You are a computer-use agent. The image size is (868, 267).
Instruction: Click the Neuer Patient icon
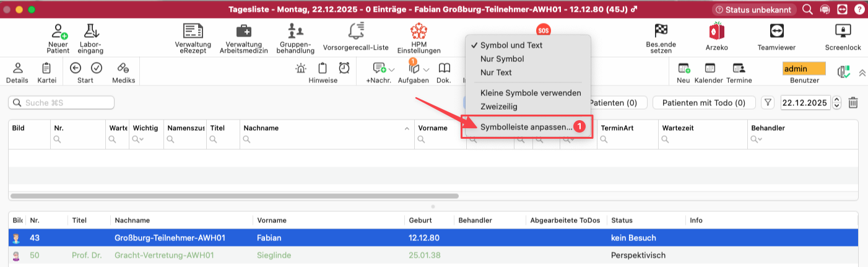58,31
